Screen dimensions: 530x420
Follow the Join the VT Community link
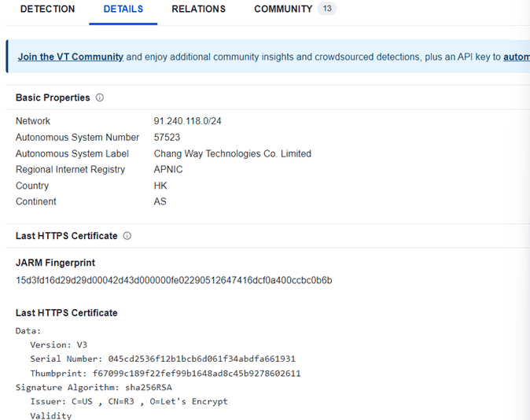pyautogui.click(x=71, y=57)
